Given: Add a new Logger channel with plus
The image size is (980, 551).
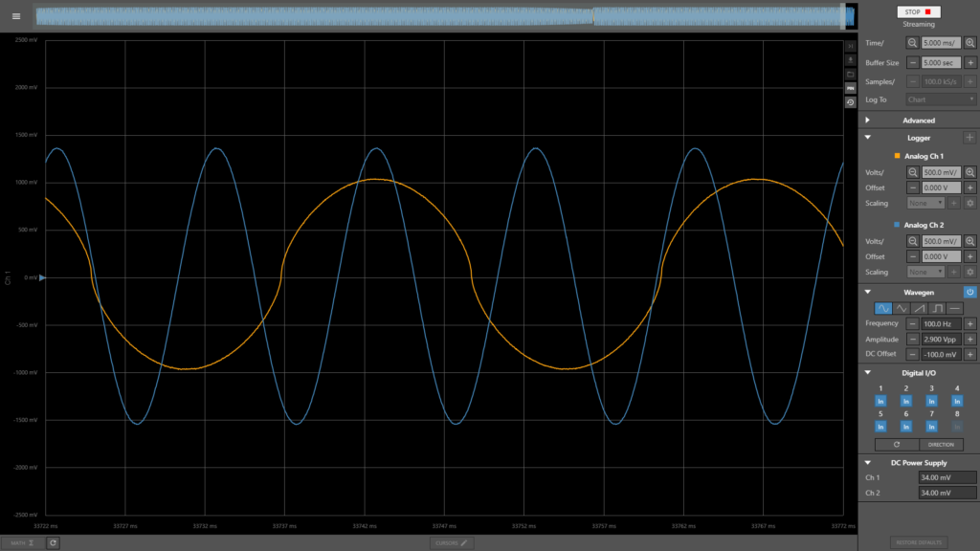Looking at the screenshot, I should point(969,138).
